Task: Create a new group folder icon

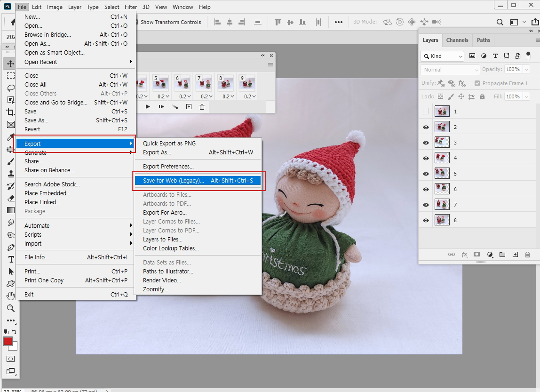Action: 502,255
